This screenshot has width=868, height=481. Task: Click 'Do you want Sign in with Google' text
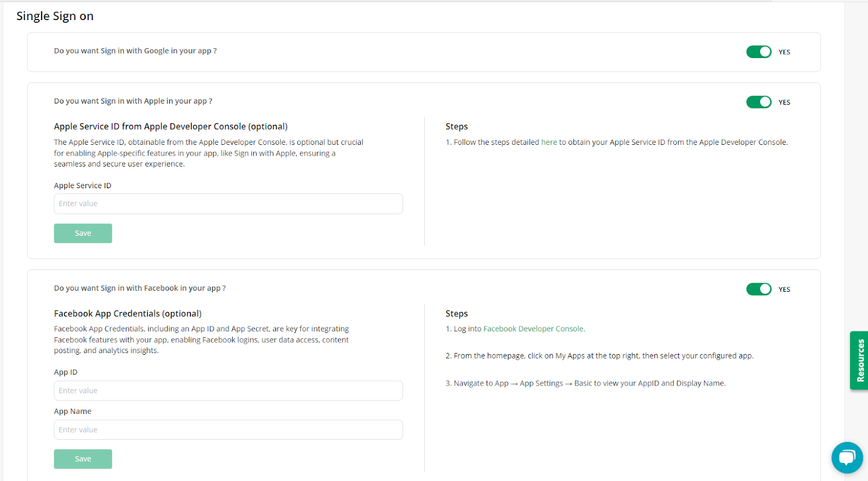[x=135, y=51]
